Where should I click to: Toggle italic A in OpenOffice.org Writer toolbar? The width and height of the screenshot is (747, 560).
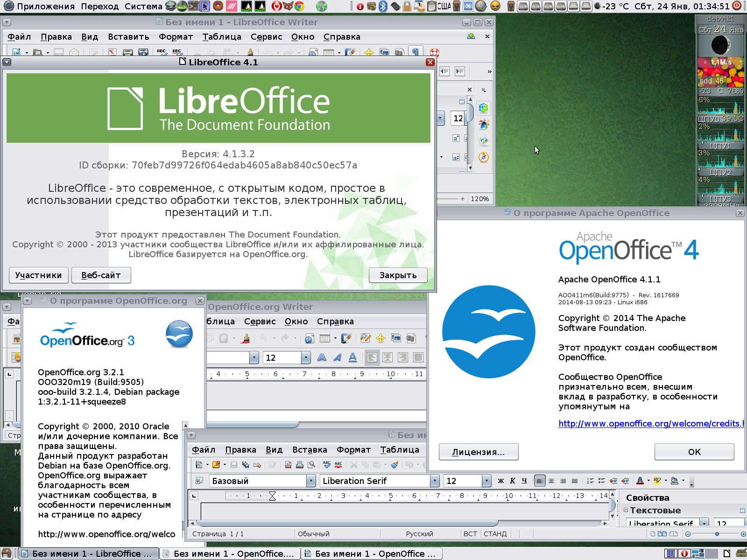click(x=338, y=357)
